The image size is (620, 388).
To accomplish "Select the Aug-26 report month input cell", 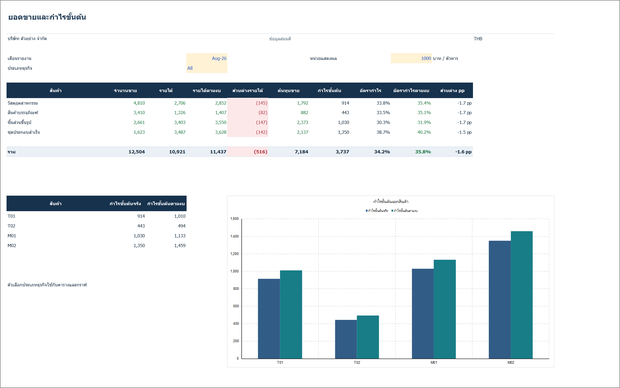I will (x=207, y=58).
